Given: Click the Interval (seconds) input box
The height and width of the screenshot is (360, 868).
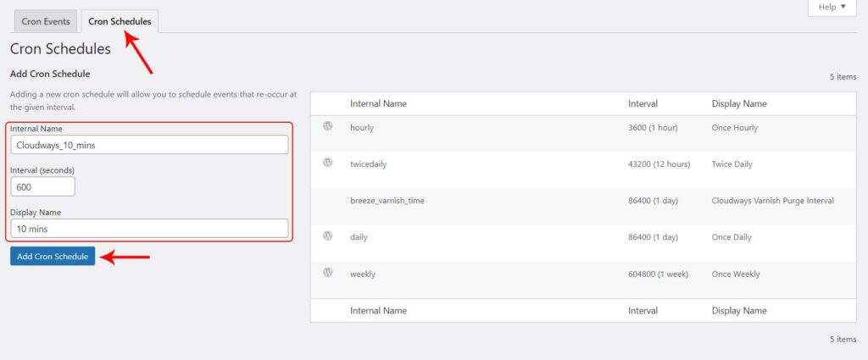Looking at the screenshot, I should point(43,186).
